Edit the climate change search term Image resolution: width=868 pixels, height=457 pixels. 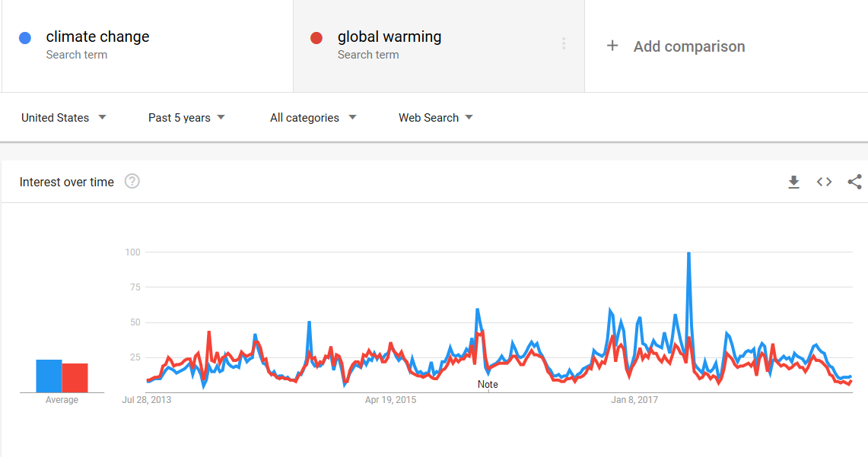[97, 37]
